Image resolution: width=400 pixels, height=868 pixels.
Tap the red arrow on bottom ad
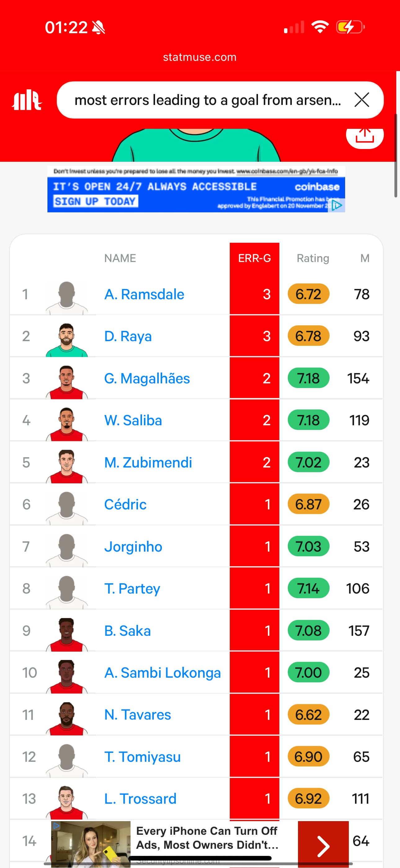(x=323, y=845)
